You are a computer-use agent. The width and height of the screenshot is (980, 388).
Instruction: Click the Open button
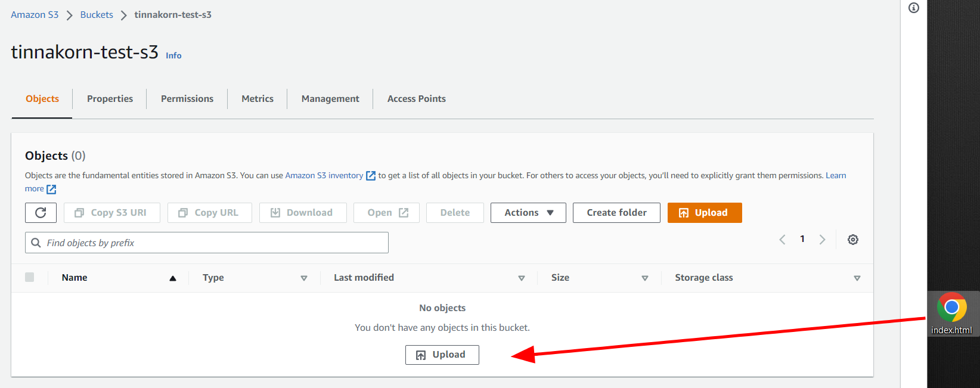(386, 213)
